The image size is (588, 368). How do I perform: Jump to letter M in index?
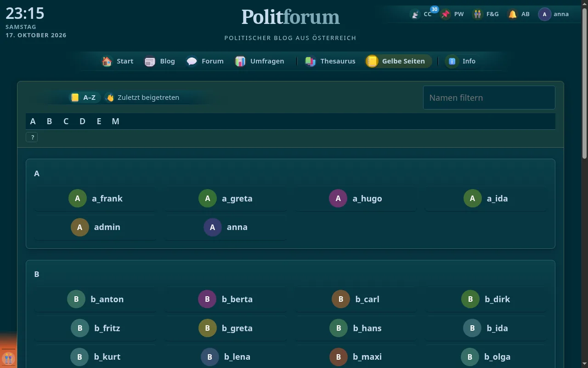115,121
